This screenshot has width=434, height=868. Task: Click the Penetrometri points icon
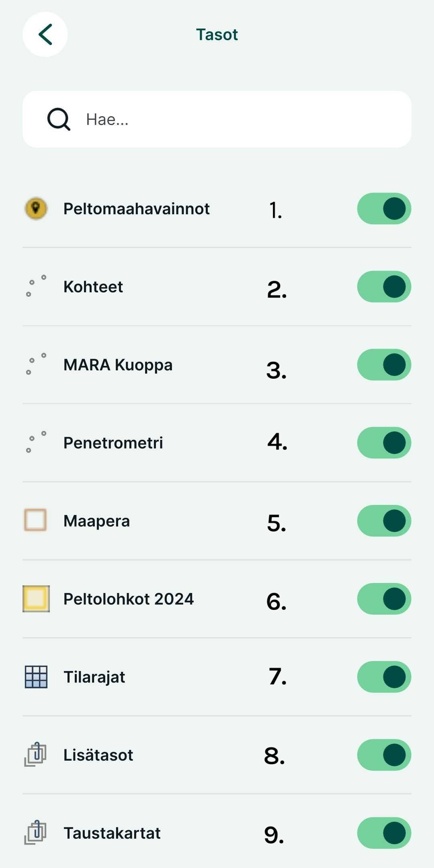pos(36,442)
